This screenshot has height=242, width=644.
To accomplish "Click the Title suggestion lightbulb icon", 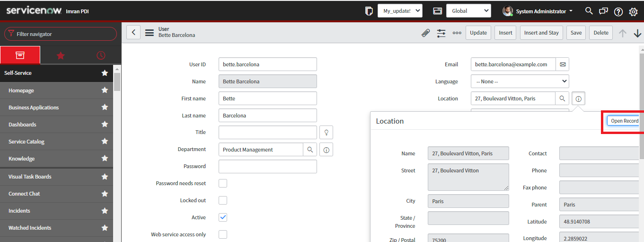I will pyautogui.click(x=326, y=132).
